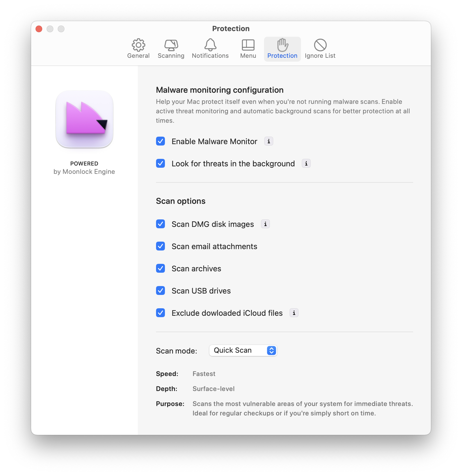
Task: Toggle Scan email attachments off
Action: click(160, 246)
